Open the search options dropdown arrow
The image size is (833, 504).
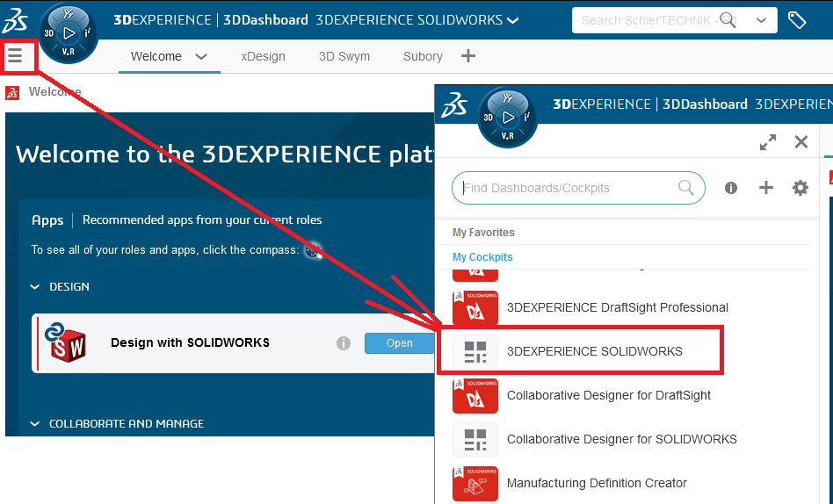761,20
